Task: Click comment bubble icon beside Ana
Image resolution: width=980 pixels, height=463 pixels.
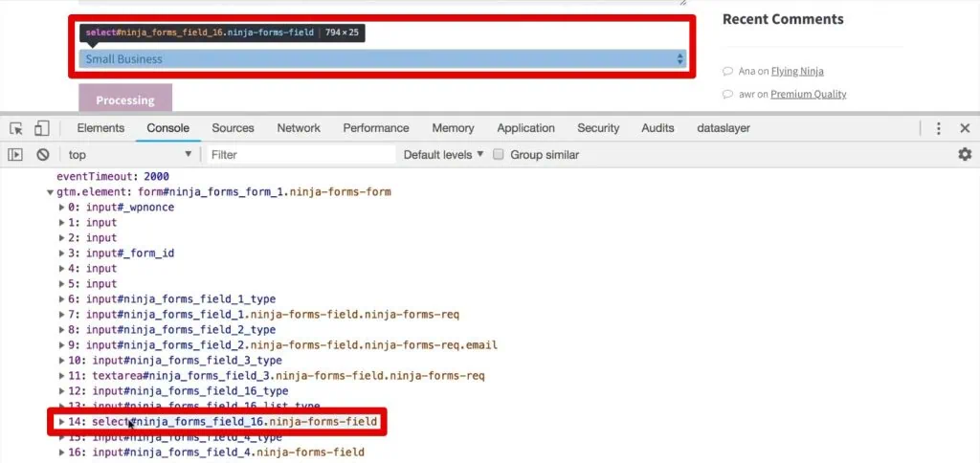Action: (x=727, y=71)
